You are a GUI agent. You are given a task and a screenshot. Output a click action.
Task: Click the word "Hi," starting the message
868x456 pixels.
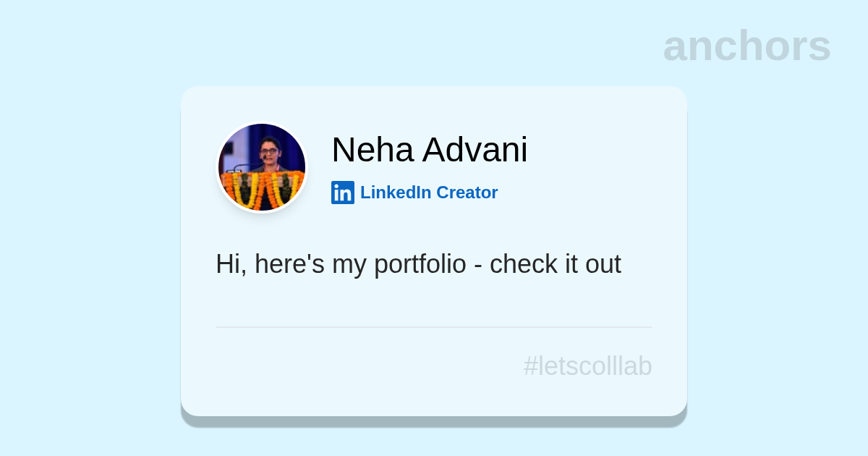231,264
